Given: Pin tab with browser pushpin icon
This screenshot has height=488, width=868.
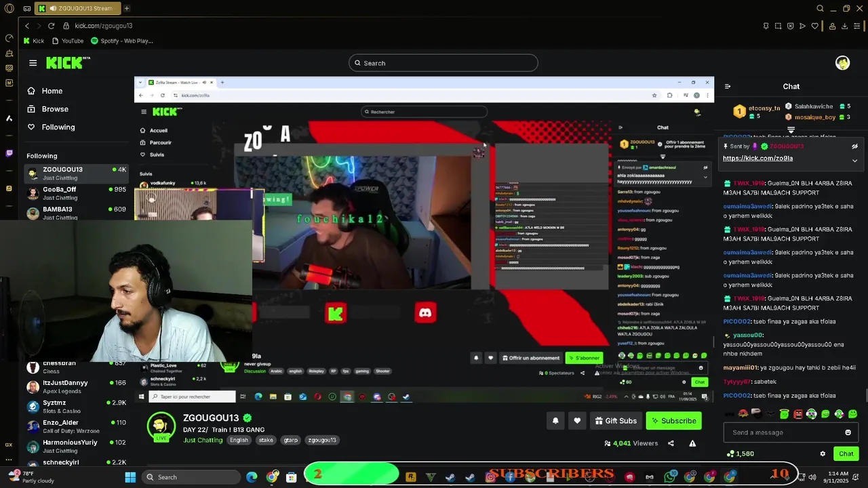Looking at the screenshot, I should click(766, 26).
